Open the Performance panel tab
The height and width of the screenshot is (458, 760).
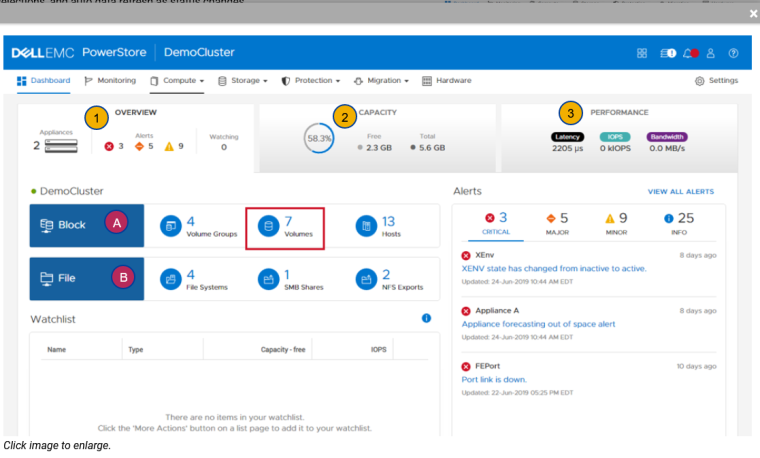coord(619,138)
